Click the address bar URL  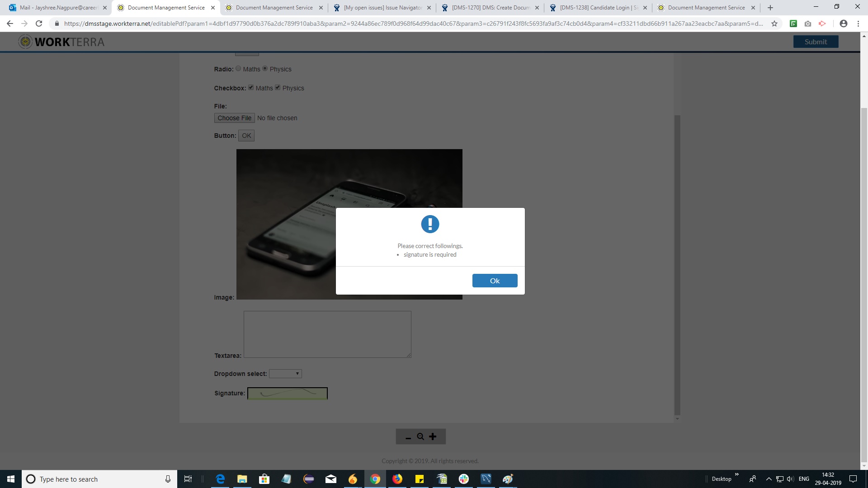(413, 23)
